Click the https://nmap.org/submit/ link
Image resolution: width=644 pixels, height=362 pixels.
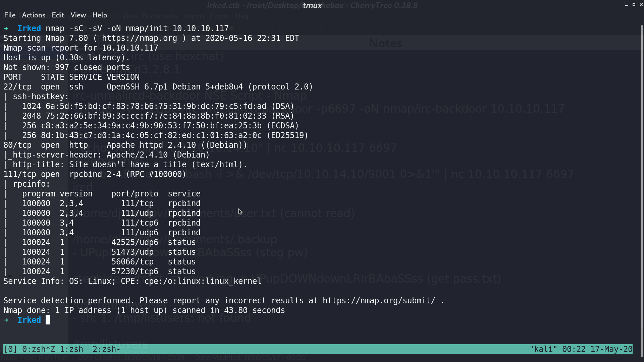(379, 301)
